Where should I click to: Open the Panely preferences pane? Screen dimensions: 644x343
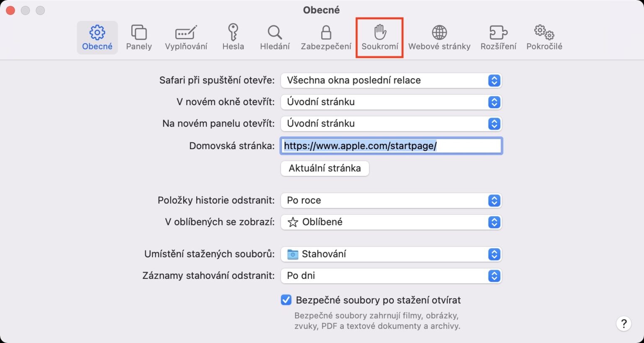[139, 37]
